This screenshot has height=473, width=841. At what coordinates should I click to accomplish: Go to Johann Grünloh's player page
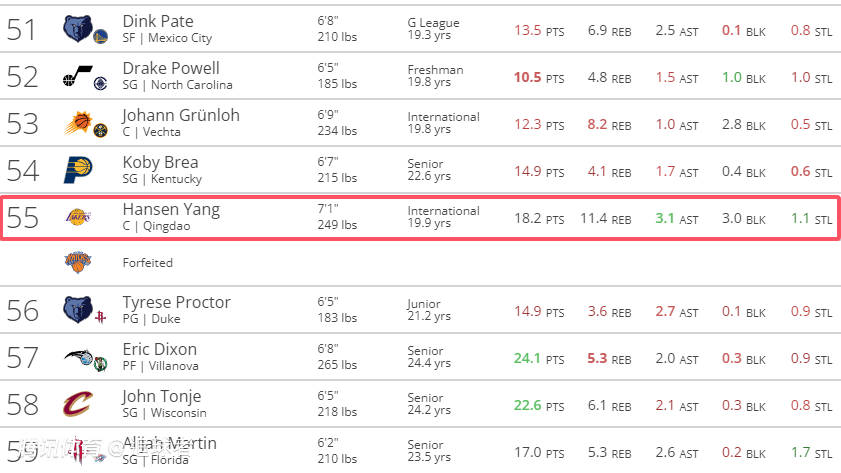(181, 115)
